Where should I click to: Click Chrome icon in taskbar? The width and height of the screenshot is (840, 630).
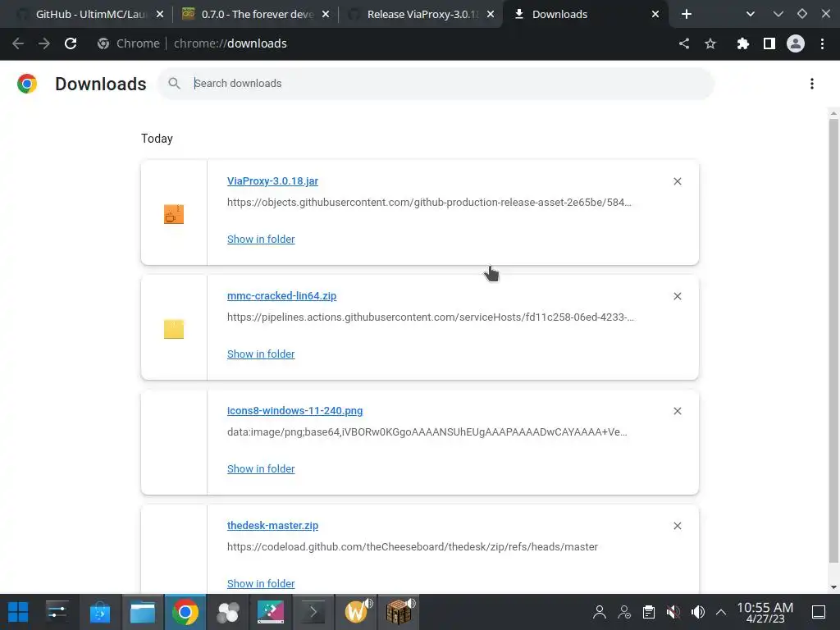point(185,612)
